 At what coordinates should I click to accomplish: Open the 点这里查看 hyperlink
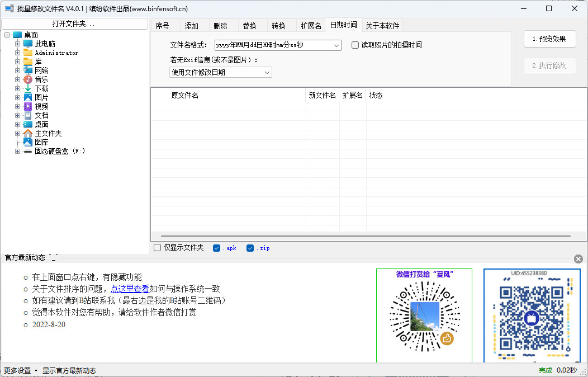pyautogui.click(x=130, y=289)
